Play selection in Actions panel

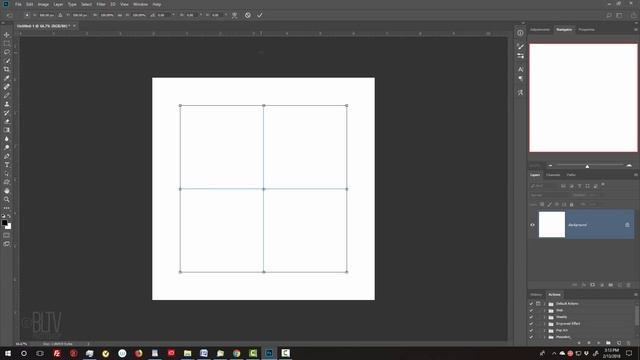point(598,343)
